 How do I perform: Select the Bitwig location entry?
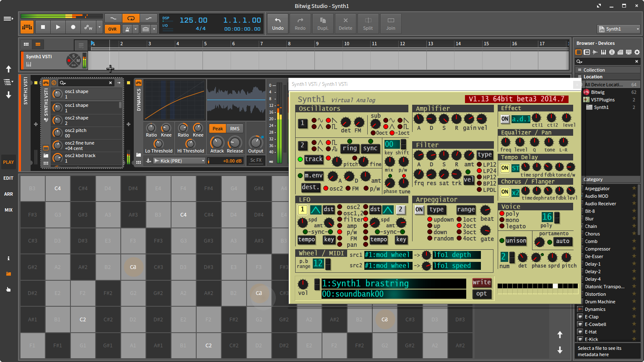tap(610, 92)
